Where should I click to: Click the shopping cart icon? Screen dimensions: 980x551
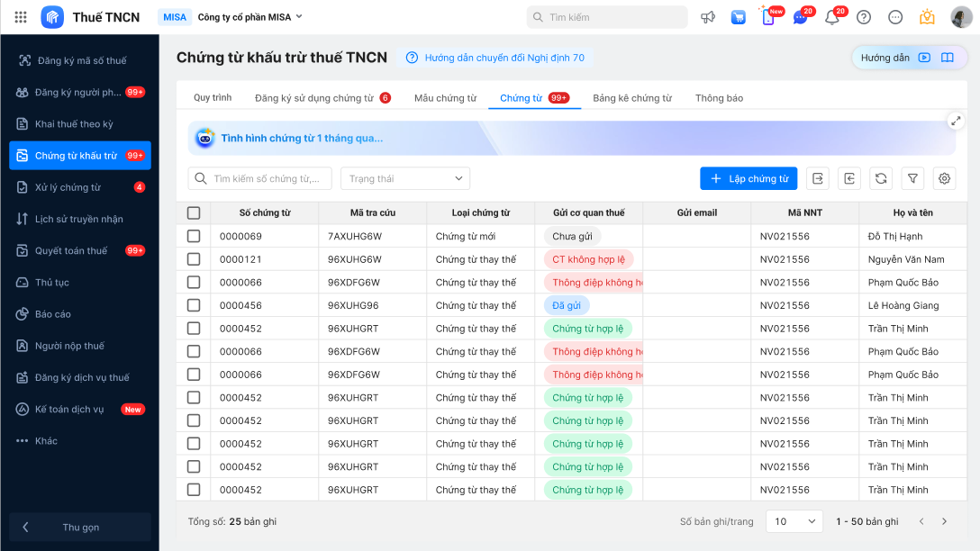click(739, 17)
